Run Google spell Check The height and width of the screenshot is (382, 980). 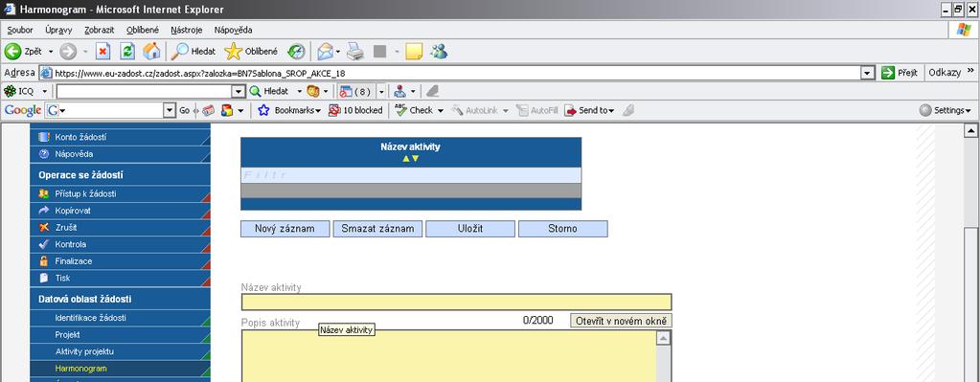click(x=414, y=110)
